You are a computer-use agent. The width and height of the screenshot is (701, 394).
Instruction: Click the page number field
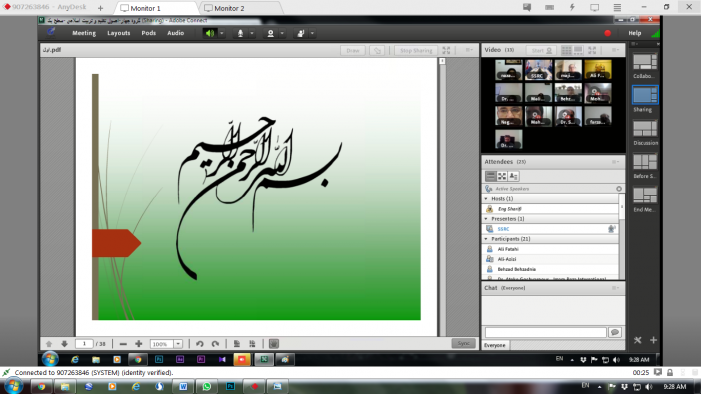84,343
